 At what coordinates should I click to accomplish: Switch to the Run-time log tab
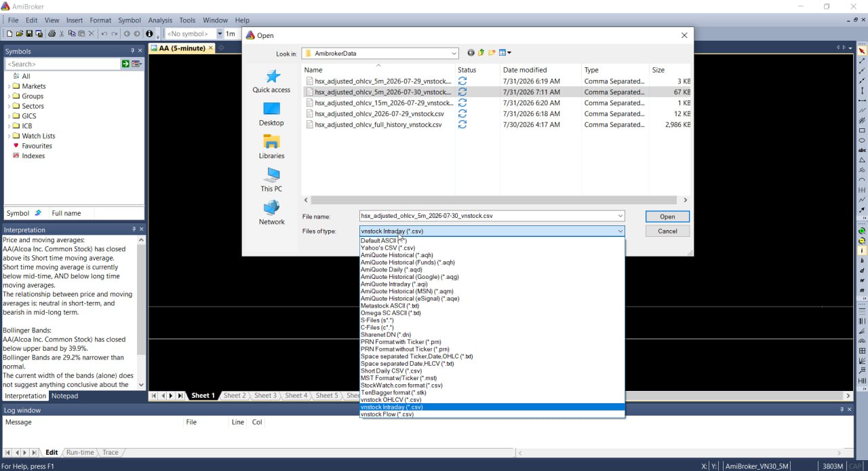(x=80, y=452)
